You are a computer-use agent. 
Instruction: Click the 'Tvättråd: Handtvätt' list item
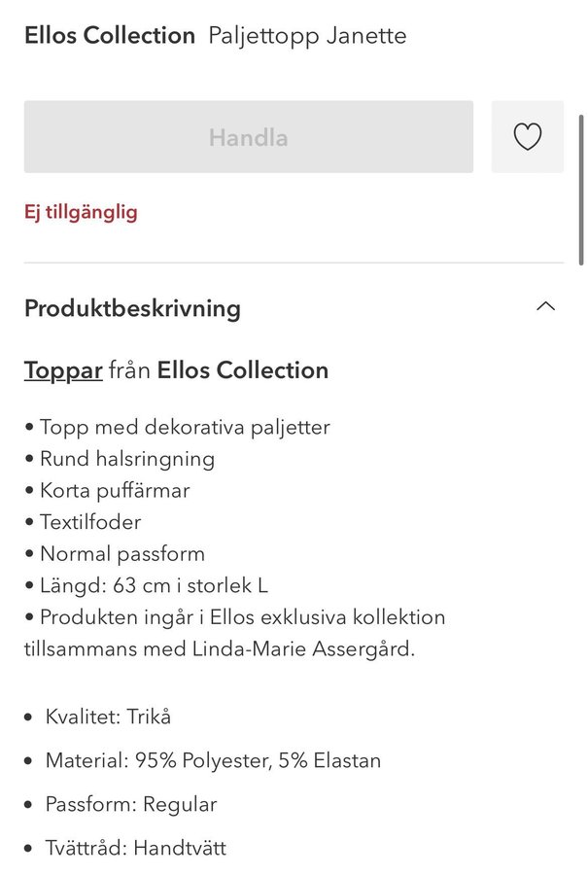(135, 848)
